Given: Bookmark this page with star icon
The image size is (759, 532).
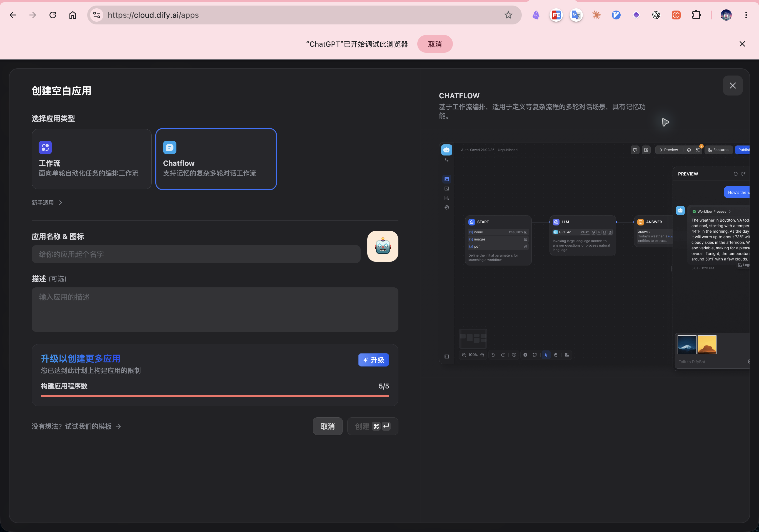Looking at the screenshot, I should click(x=508, y=15).
